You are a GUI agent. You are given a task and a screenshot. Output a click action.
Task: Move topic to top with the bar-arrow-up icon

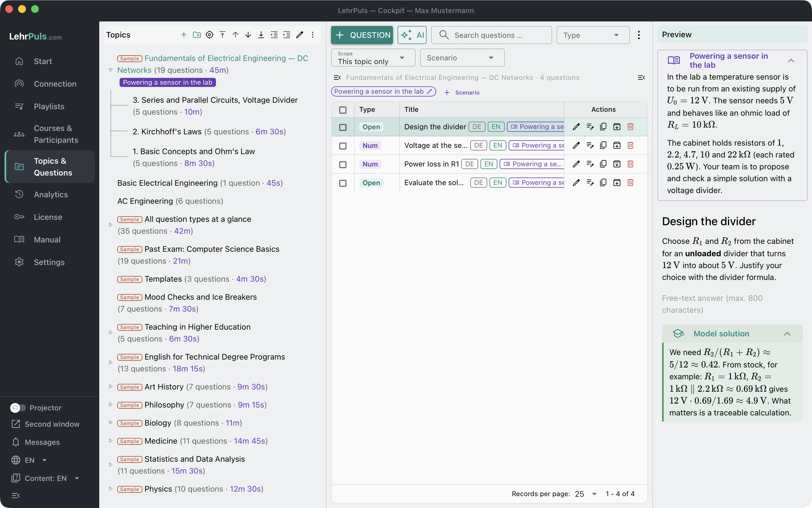click(222, 35)
